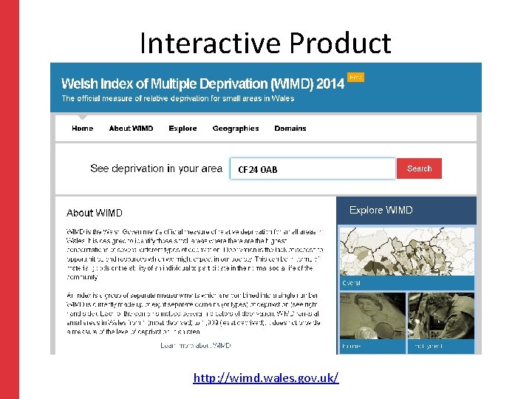
Task: Click the About WIMD heading
Action: click(x=95, y=213)
